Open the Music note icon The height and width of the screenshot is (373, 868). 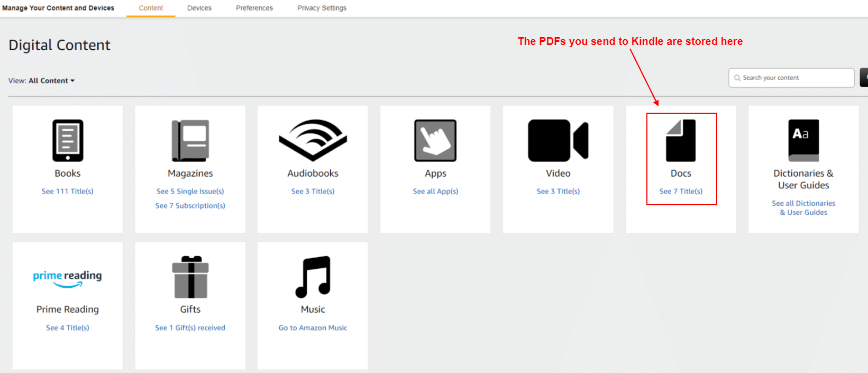(x=313, y=277)
